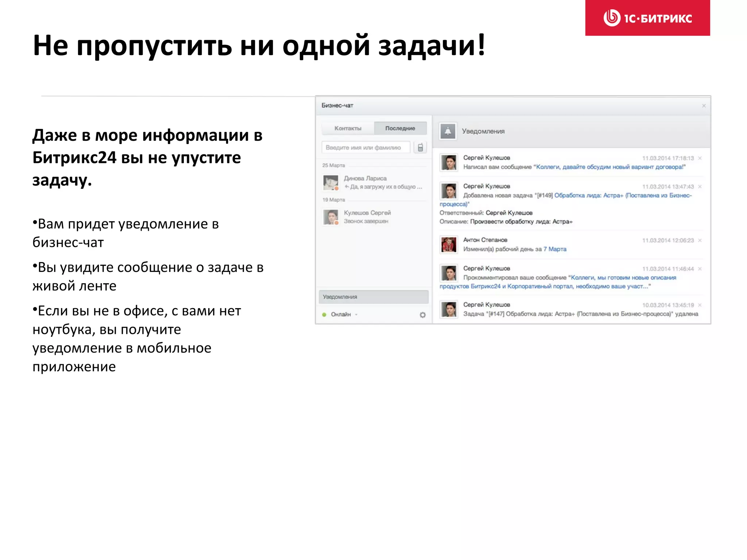Switch to the Последние tab
The height and width of the screenshot is (560, 747).
point(400,128)
